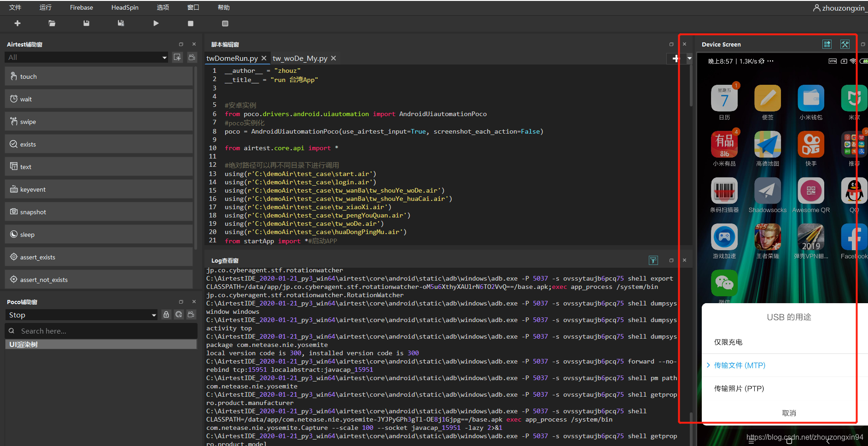Viewport: 868px width, 446px height.
Task: Open the All filter dropdown in Airtest panel
Action: [x=87, y=57]
